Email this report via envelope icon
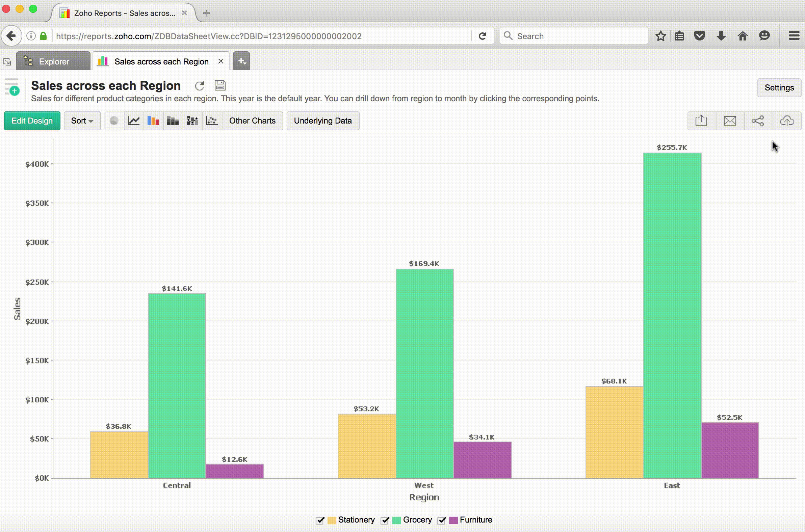 [x=730, y=121]
